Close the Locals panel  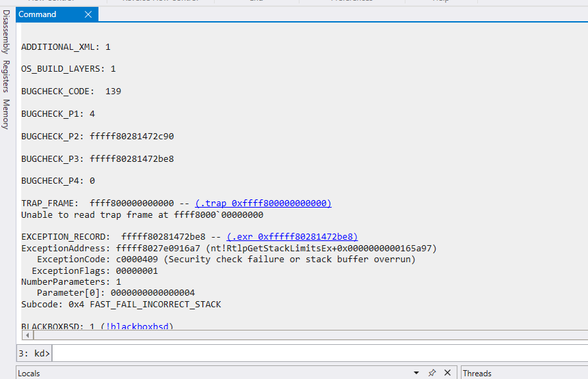point(447,373)
